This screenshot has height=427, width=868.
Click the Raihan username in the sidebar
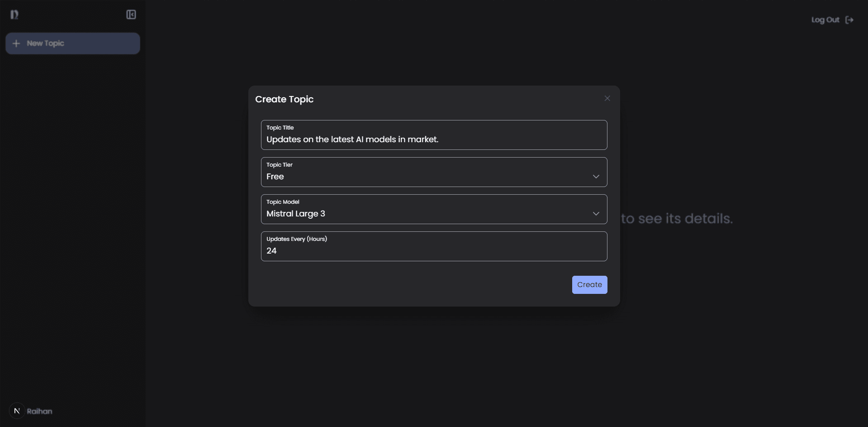click(x=40, y=411)
